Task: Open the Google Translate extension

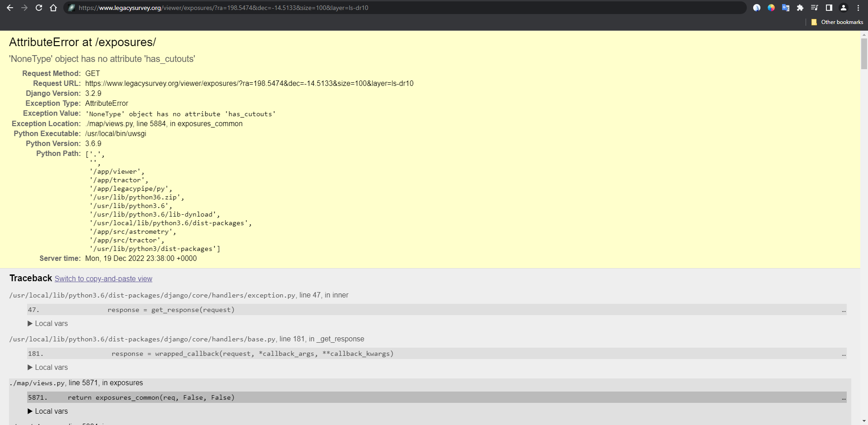Action: [786, 8]
